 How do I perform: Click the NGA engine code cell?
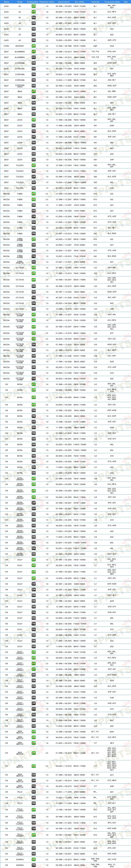[x=112, y=46]
